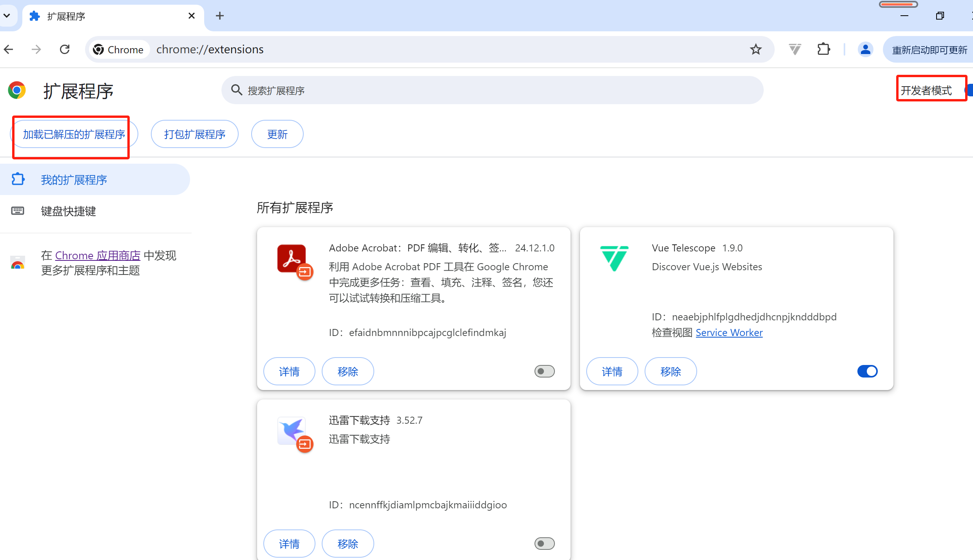Reload the page with refresh icon
The image size is (973, 560).
coord(65,49)
